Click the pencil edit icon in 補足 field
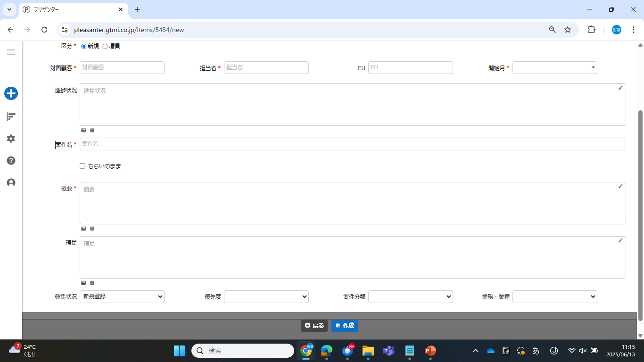The height and width of the screenshot is (362, 644). coord(620,240)
